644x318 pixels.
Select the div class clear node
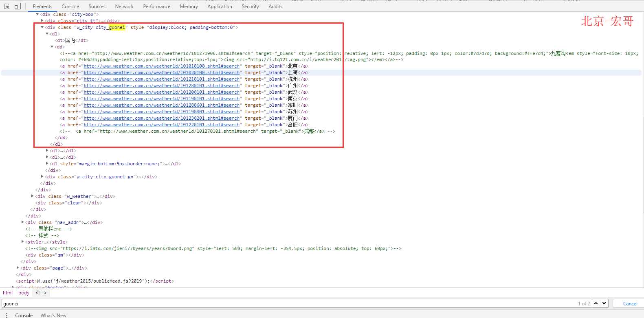tap(69, 203)
